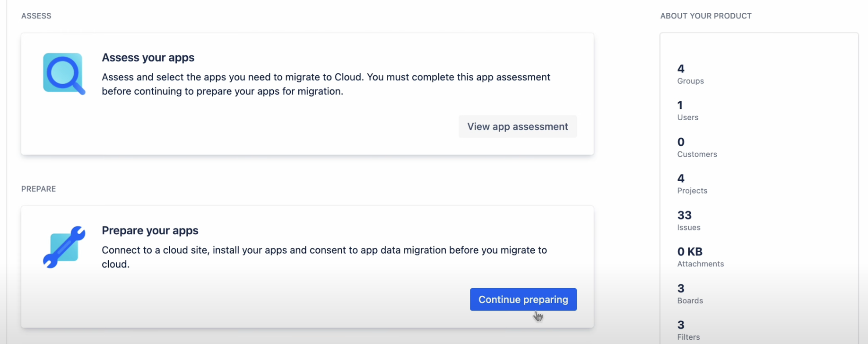The height and width of the screenshot is (344, 868).
Task: Open View app assessment
Action: [517, 126]
